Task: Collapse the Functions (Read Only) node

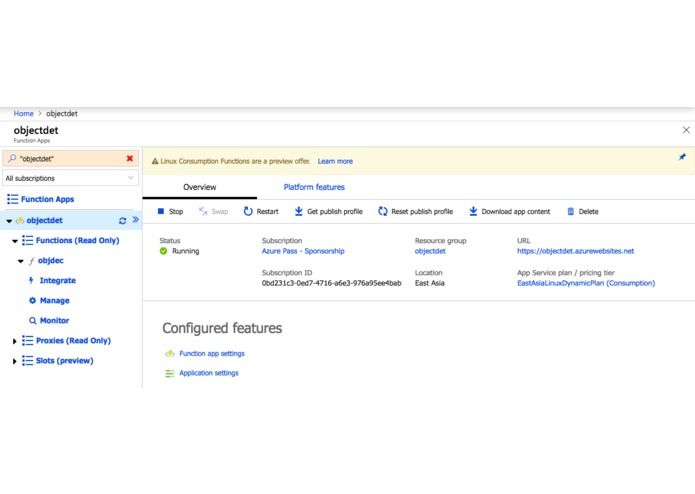Action: point(15,241)
